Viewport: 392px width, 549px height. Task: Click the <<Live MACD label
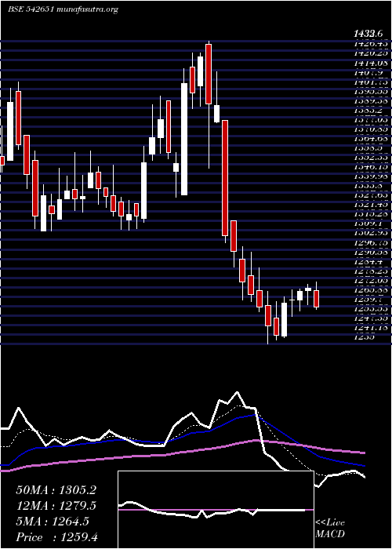330,529
